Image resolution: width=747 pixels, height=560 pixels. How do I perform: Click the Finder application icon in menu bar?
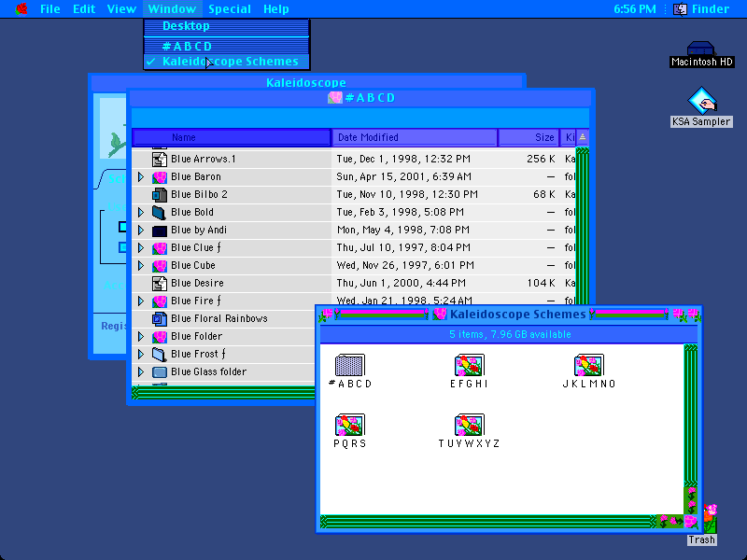[x=680, y=8]
